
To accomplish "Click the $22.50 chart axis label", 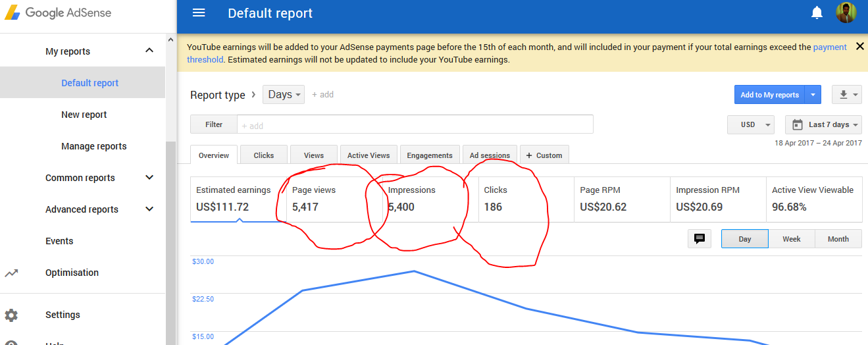I will coord(203,299).
